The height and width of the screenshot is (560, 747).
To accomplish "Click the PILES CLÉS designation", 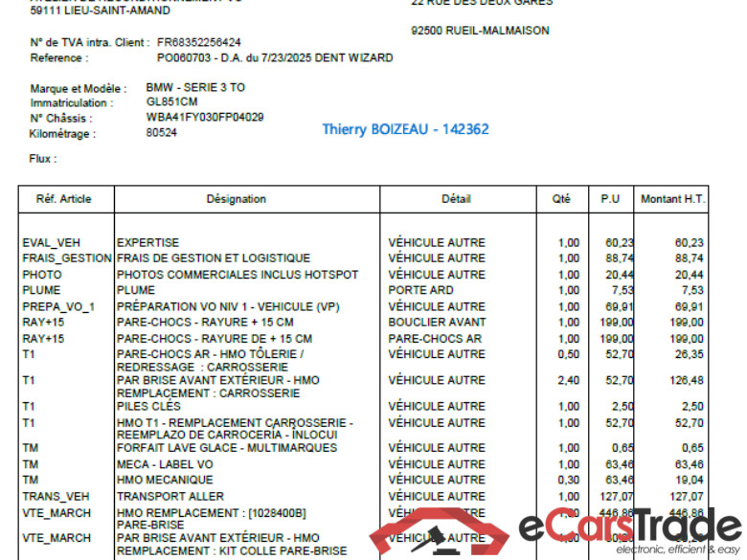I will point(148,407).
